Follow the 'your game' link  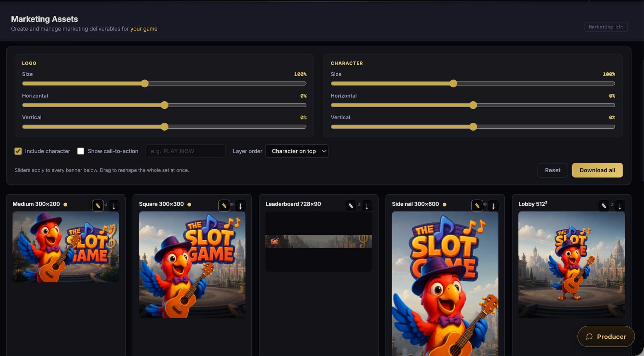coord(144,29)
